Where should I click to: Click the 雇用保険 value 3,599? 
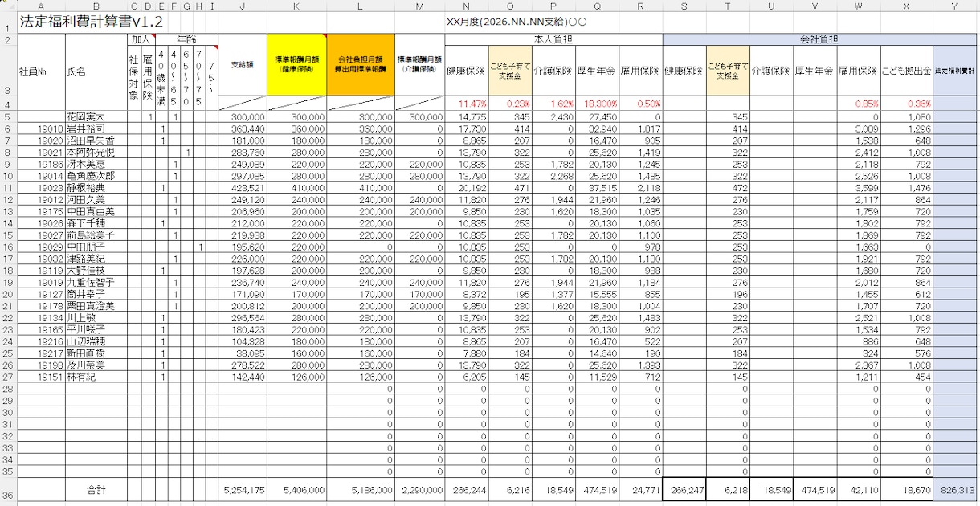[x=858, y=187]
